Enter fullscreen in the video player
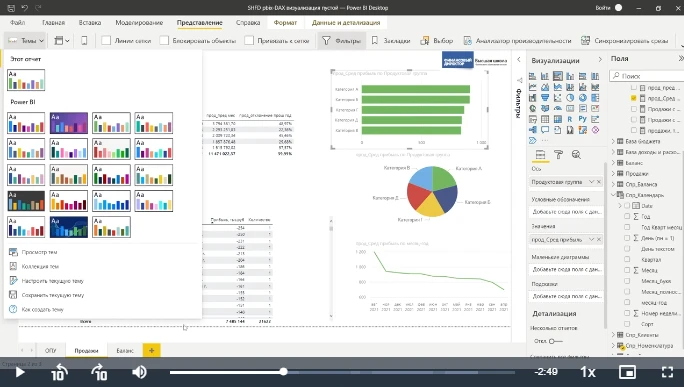 (667, 372)
